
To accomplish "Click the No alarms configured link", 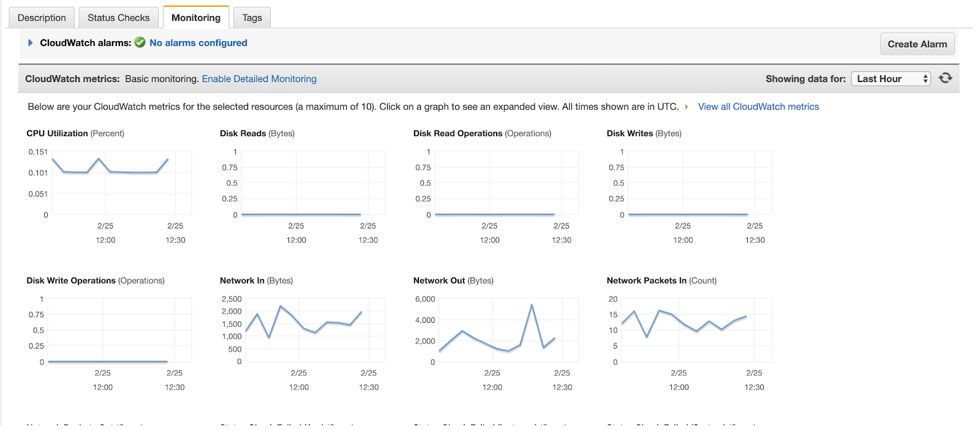I will [198, 43].
